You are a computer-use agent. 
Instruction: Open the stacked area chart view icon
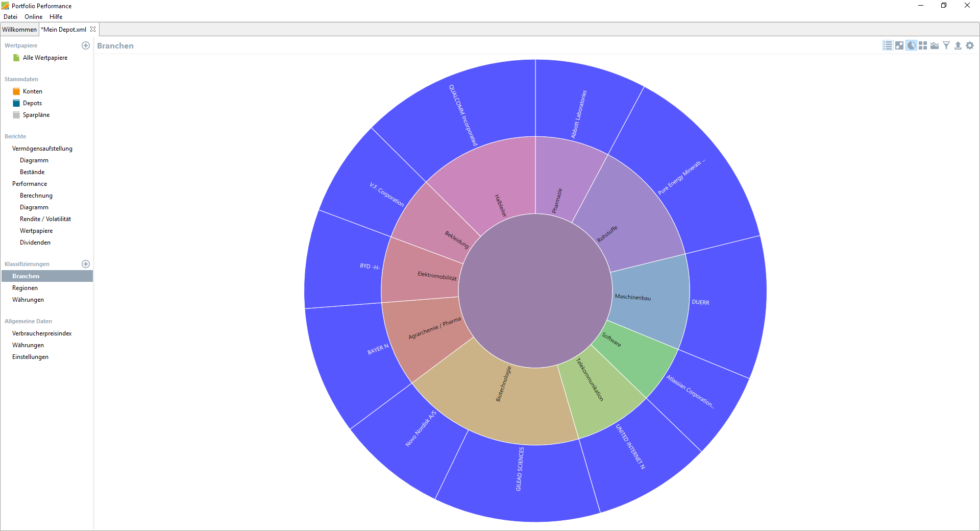pos(935,45)
